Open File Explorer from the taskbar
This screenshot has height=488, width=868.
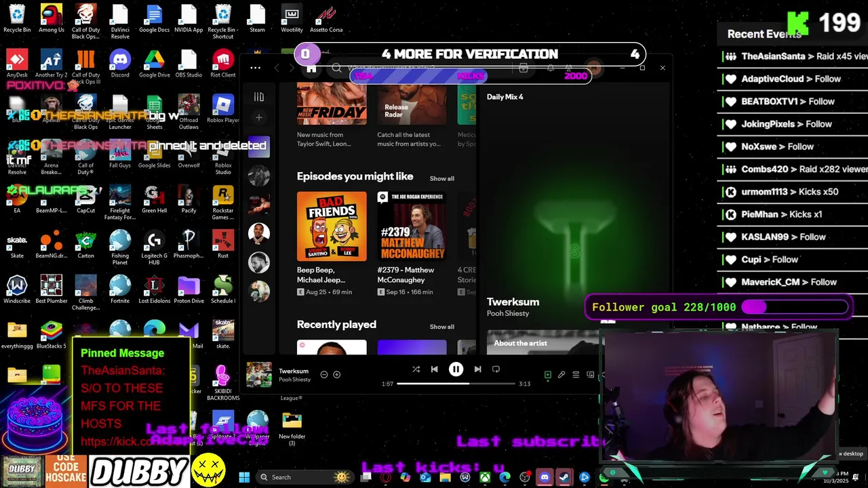pyautogui.click(x=445, y=477)
